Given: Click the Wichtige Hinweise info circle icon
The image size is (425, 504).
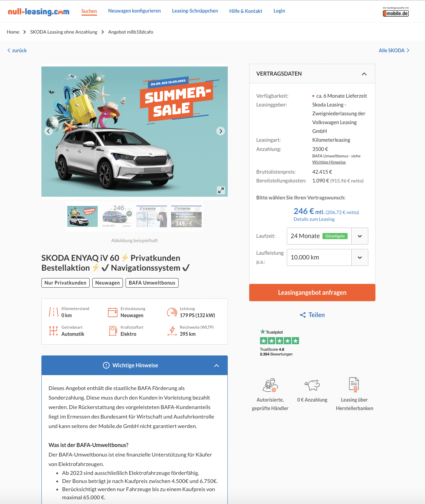Looking at the screenshot, I should 106,365.
